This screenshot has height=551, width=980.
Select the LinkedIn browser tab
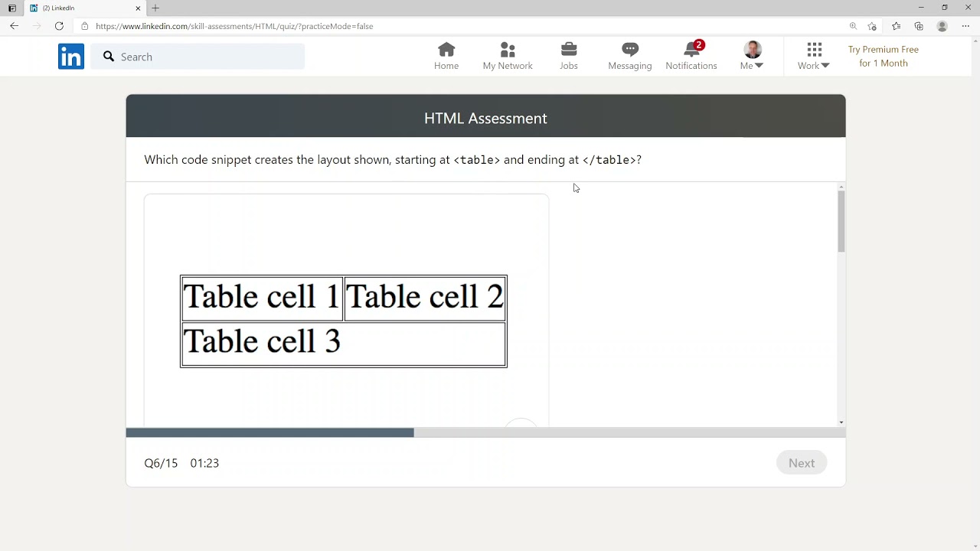point(84,8)
